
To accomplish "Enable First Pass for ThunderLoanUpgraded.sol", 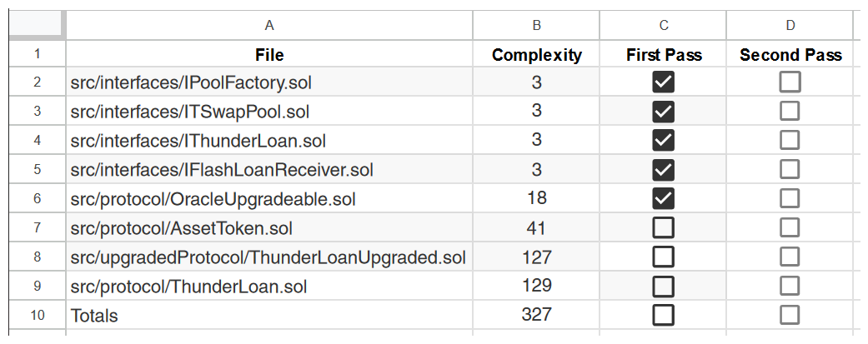I will 664,257.
